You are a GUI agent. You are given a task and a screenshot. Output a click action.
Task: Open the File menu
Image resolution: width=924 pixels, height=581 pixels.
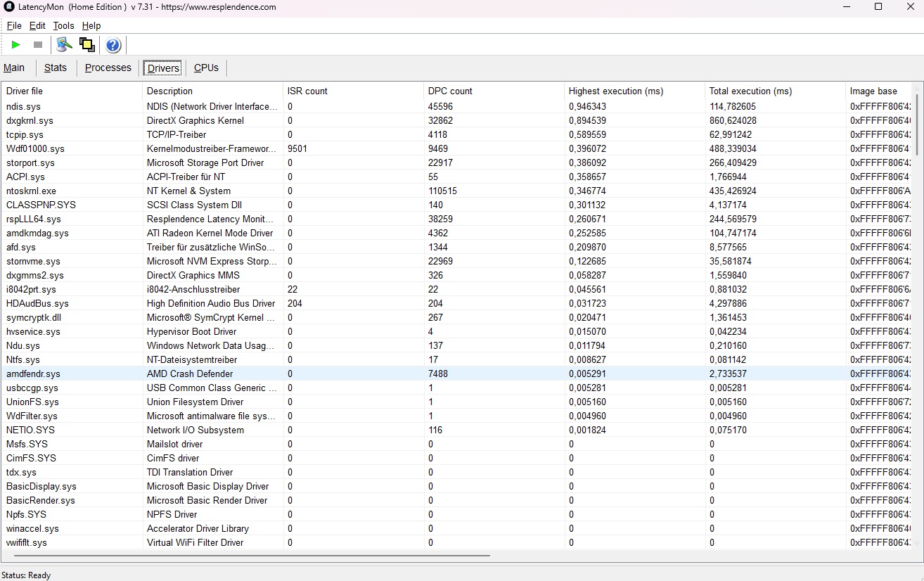[14, 25]
